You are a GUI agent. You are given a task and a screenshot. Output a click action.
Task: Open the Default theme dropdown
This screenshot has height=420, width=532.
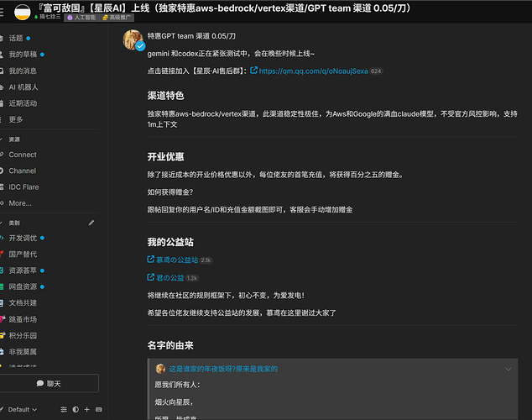click(21, 409)
